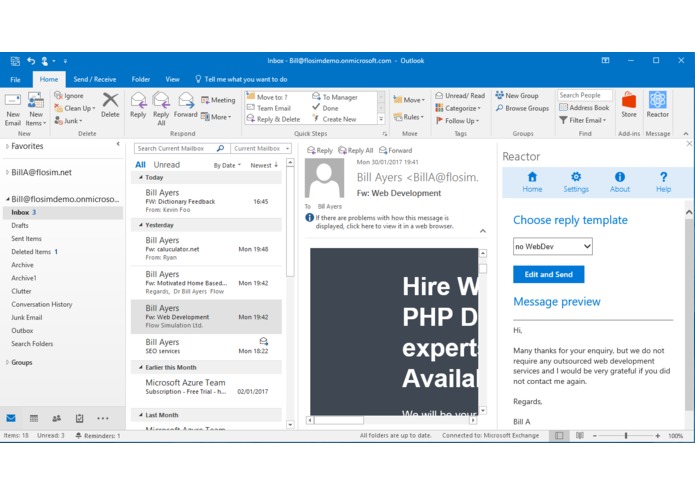Open the Address Book
Screen dimensions: 695x494
[x=584, y=107]
